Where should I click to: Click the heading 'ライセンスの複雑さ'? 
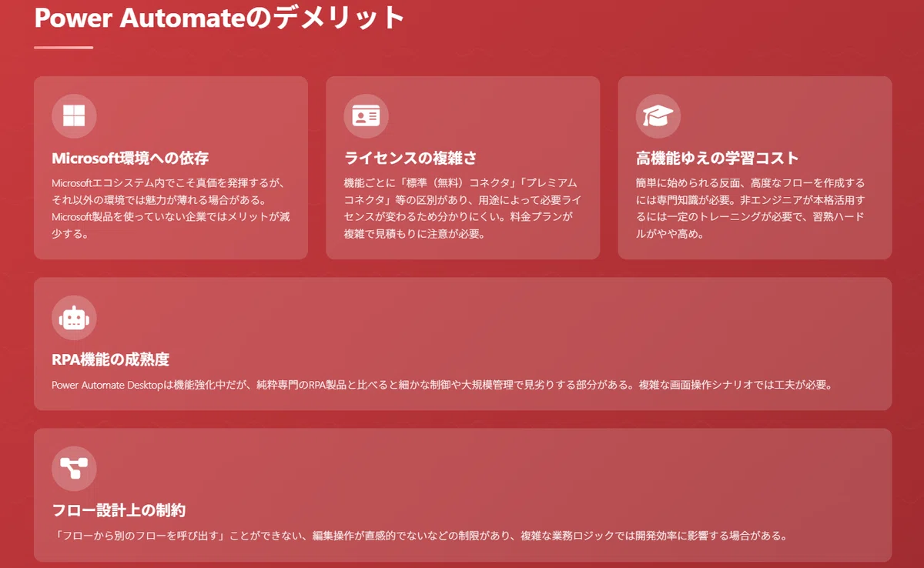(410, 158)
